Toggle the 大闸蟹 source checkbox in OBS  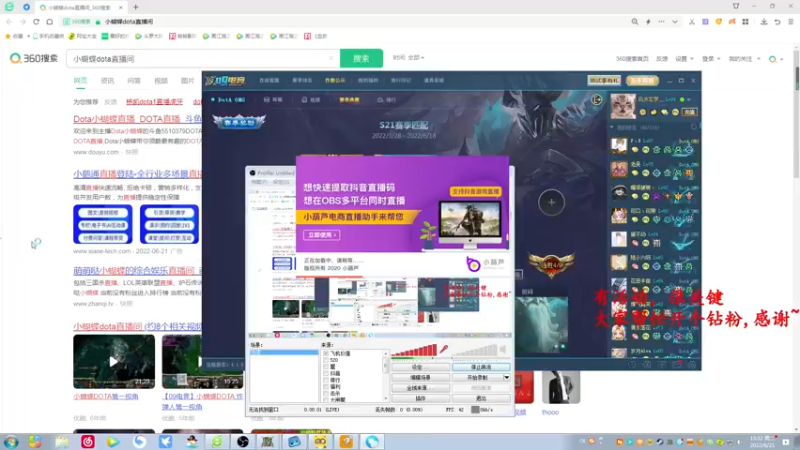326,399
